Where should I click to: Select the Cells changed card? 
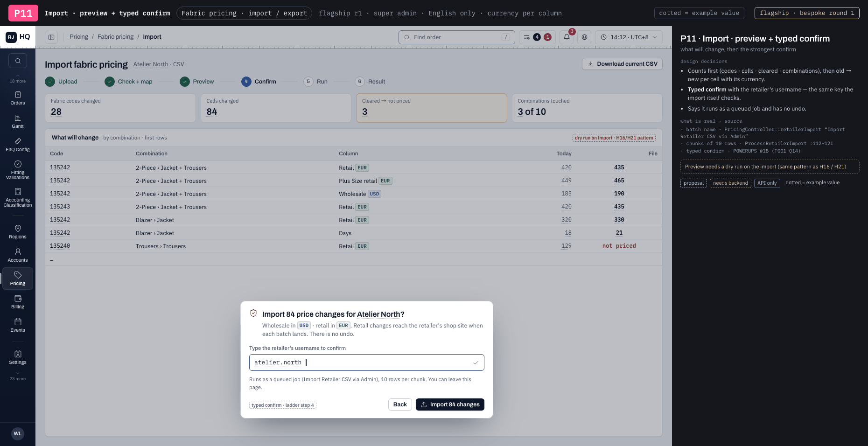(x=276, y=108)
